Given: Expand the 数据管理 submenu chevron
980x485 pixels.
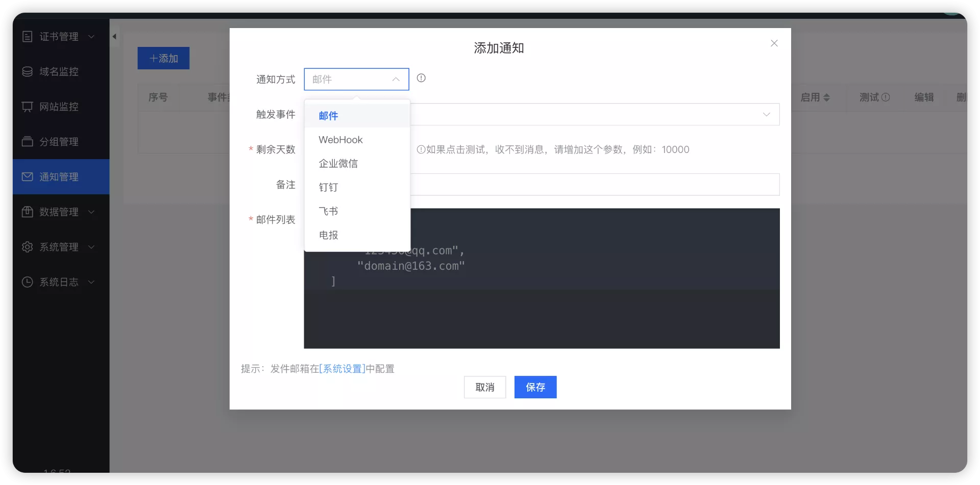Looking at the screenshot, I should (91, 212).
